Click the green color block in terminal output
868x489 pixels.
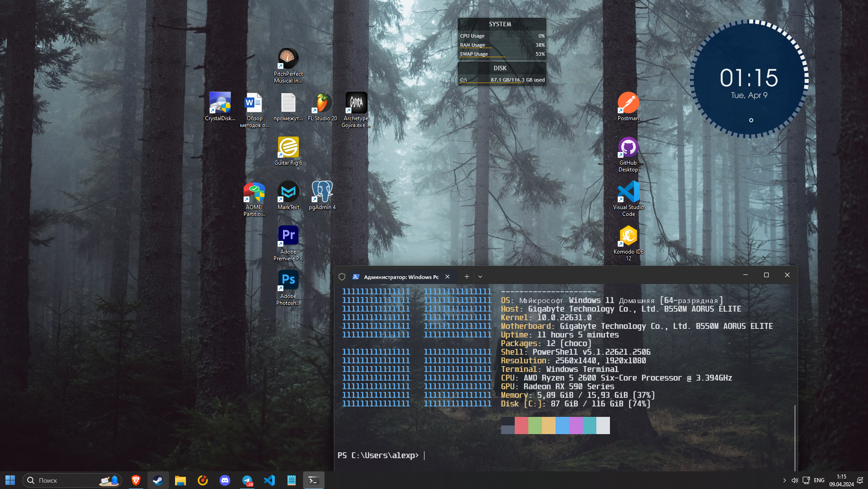coord(535,425)
